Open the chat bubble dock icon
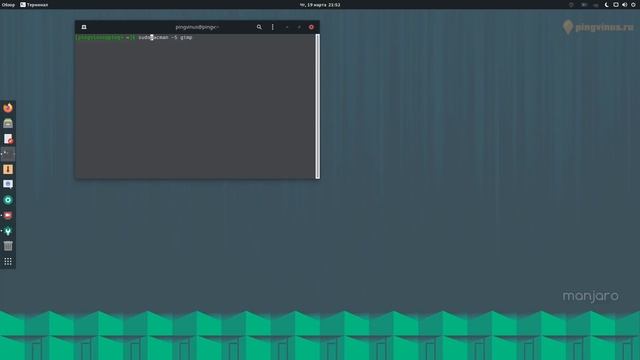The image size is (640, 360). coord(8,184)
